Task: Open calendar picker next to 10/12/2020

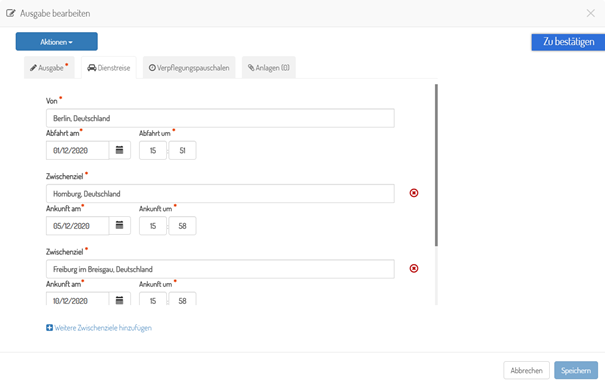Action: (120, 300)
